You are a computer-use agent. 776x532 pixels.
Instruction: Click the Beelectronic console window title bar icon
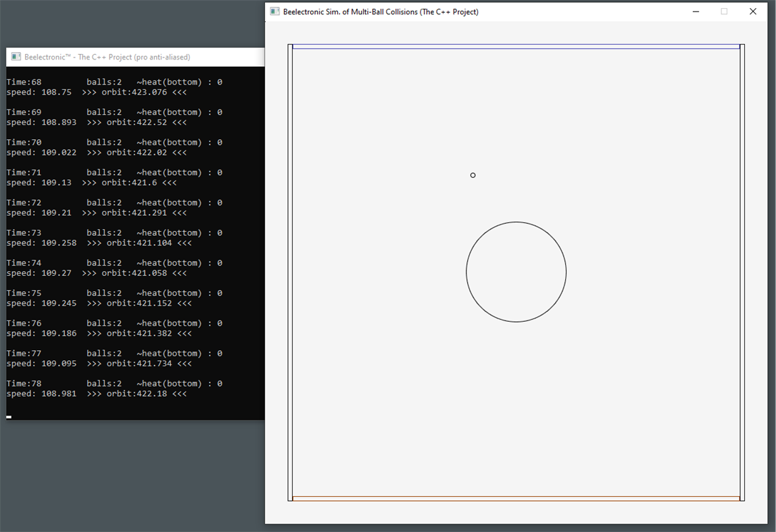pos(15,57)
